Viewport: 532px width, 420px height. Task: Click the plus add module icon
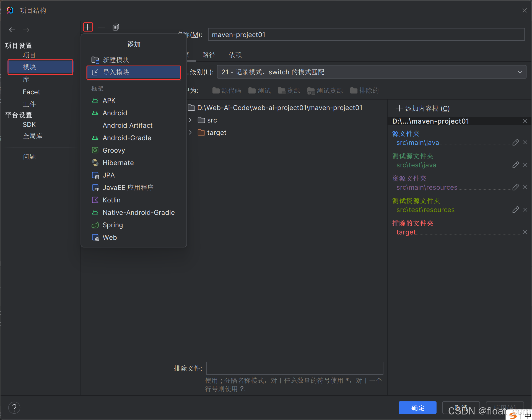[88, 27]
